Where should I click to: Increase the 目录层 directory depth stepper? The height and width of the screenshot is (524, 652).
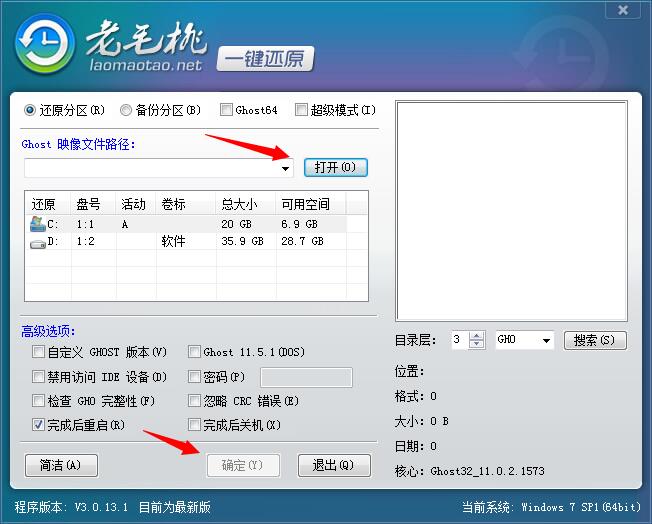tap(477, 336)
